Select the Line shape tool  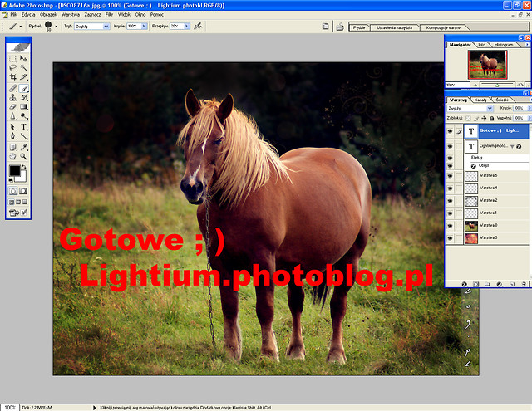pyautogui.click(x=23, y=136)
